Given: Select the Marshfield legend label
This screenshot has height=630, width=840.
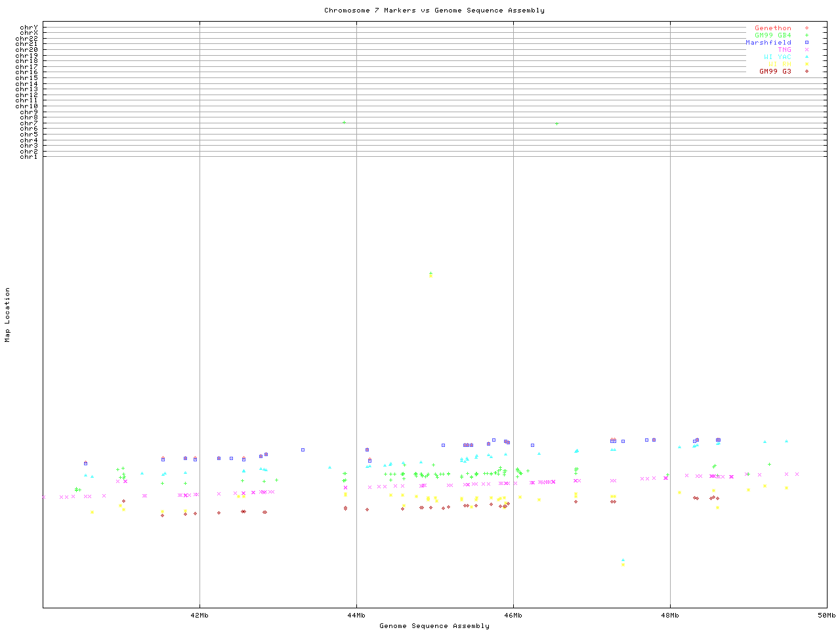Looking at the screenshot, I should pos(768,43).
